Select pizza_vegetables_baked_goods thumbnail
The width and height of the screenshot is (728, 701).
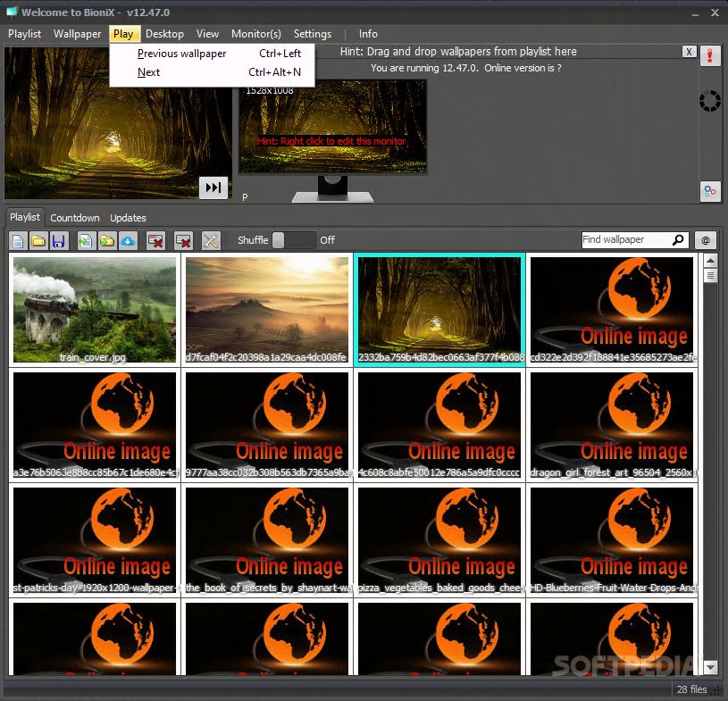pyautogui.click(x=439, y=540)
